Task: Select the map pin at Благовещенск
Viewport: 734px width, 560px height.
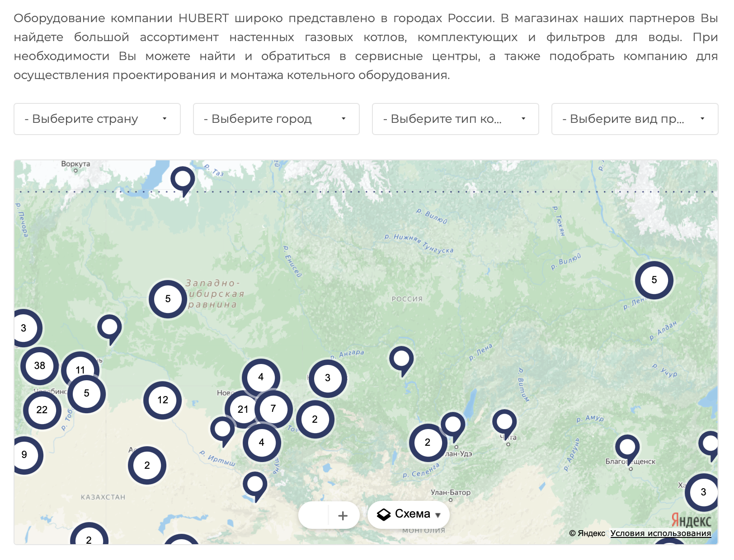Action: [628, 448]
